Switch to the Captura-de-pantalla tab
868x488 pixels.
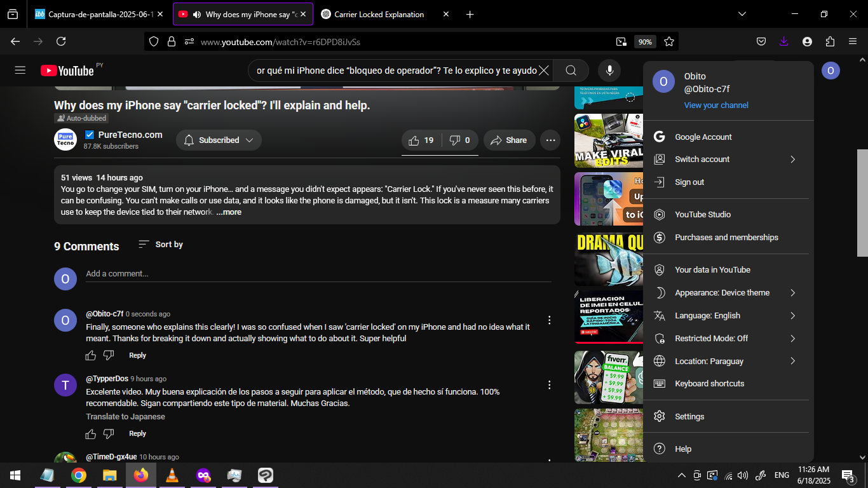coord(100,14)
